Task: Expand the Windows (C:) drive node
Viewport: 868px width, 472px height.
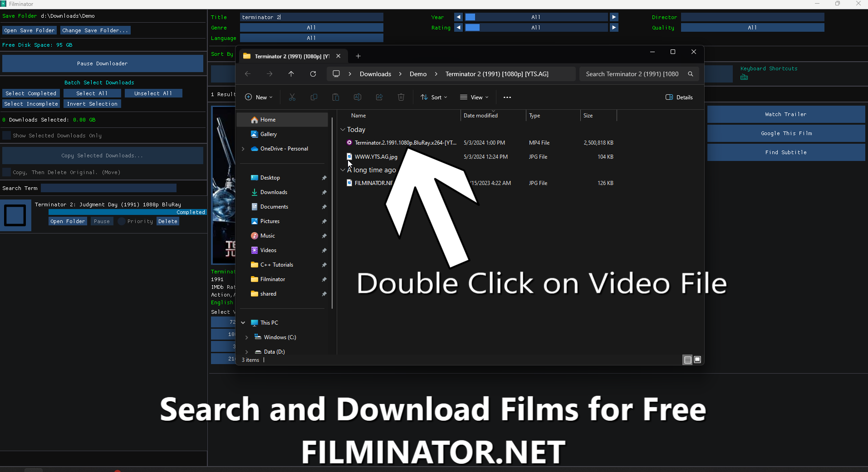Action: pyautogui.click(x=247, y=337)
